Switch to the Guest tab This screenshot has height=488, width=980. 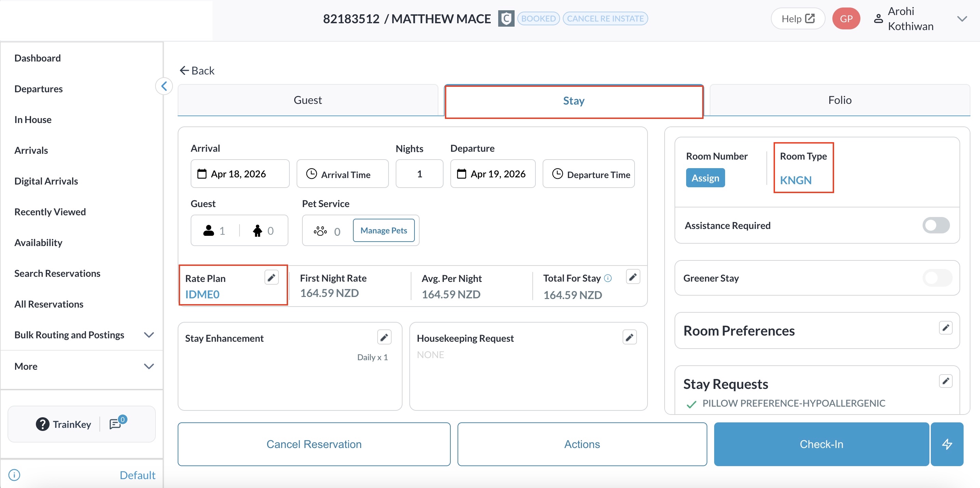[x=308, y=100]
